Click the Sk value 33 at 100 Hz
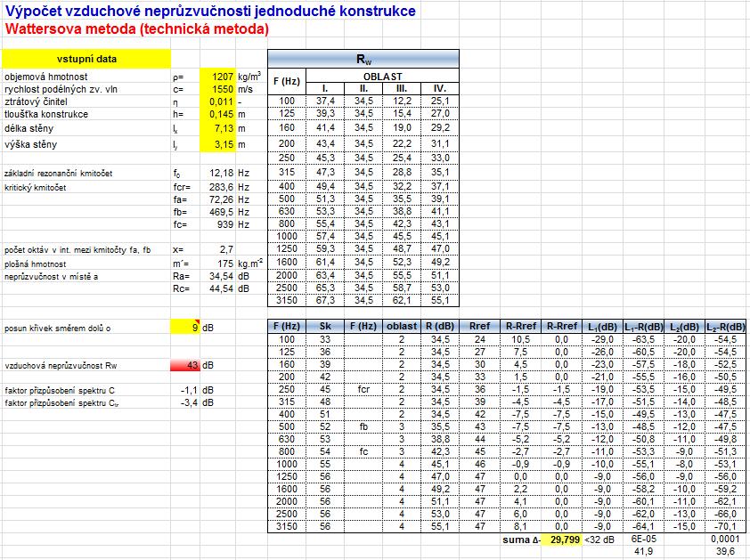The image size is (750, 560). (x=325, y=339)
